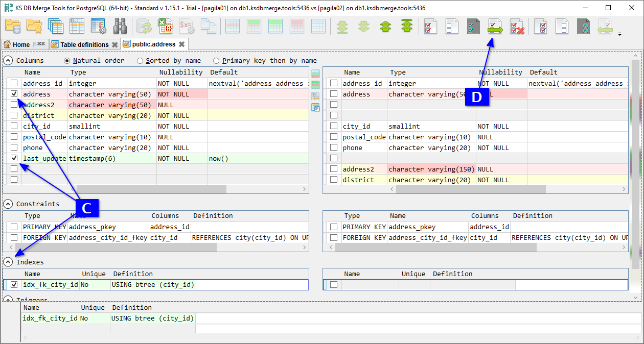Close the public.address tab
The width and height of the screenshot is (644, 344).
(181, 44)
